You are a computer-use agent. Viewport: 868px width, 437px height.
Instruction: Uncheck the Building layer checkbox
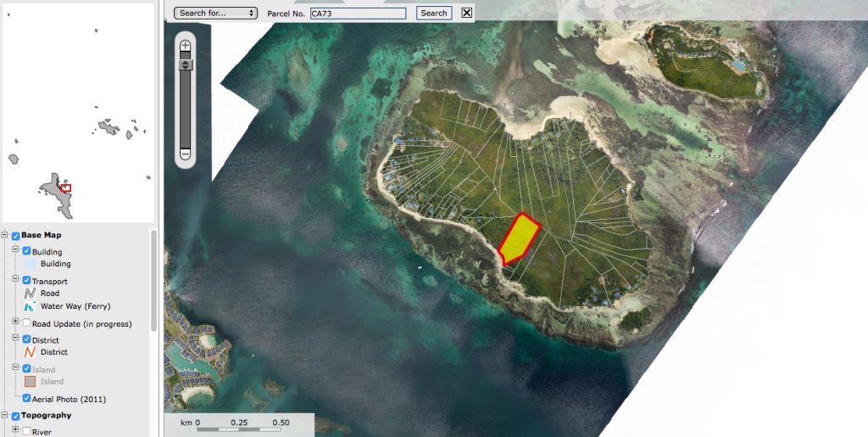pyautogui.click(x=27, y=251)
